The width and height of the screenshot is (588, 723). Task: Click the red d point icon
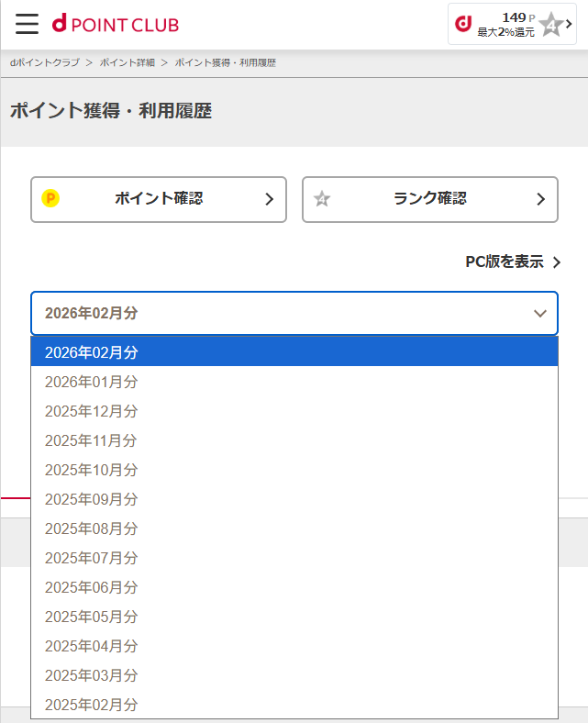464,24
